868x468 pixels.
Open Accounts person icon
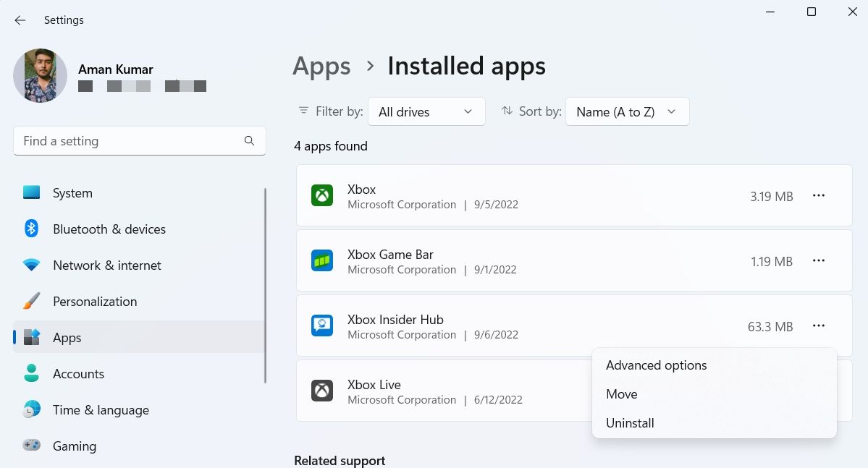32,373
